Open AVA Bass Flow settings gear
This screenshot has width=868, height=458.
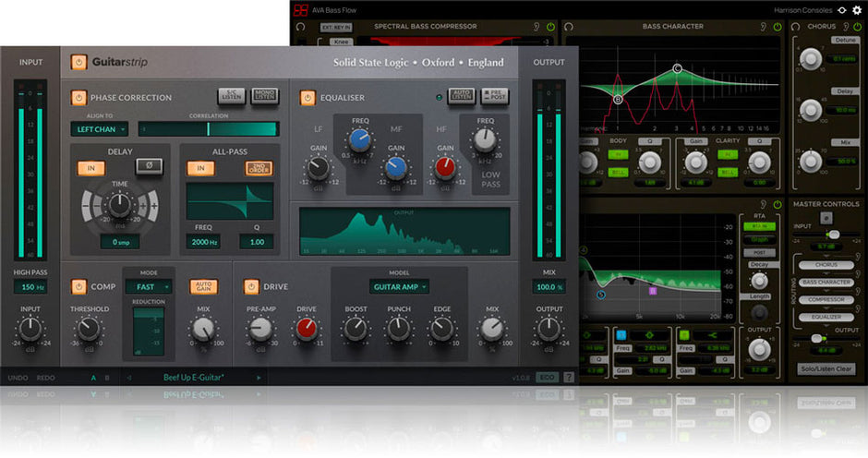pos(857,10)
